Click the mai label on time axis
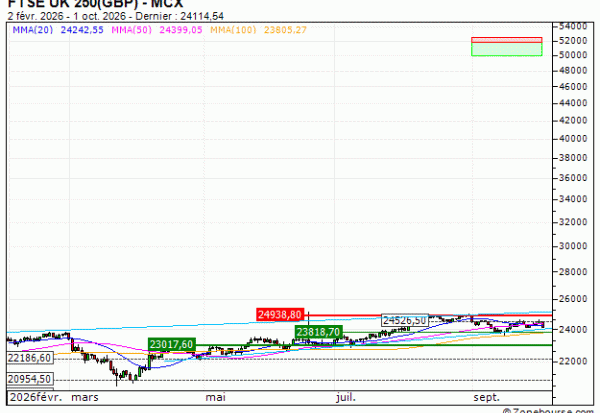Image resolution: width=600 pixels, height=413 pixels. (x=215, y=397)
